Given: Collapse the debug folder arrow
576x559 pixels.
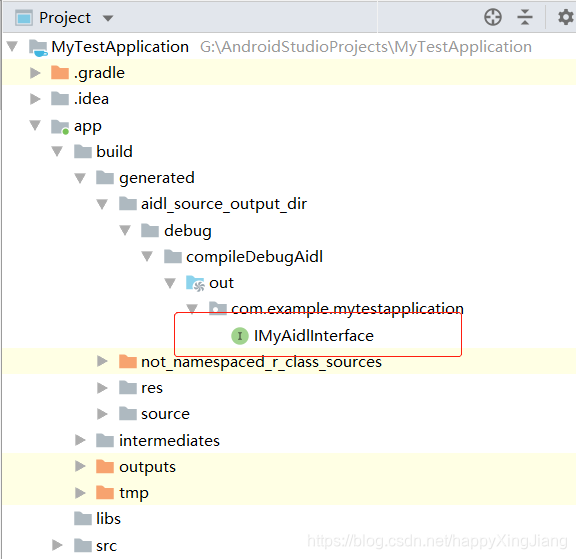Looking at the screenshot, I should (125, 230).
